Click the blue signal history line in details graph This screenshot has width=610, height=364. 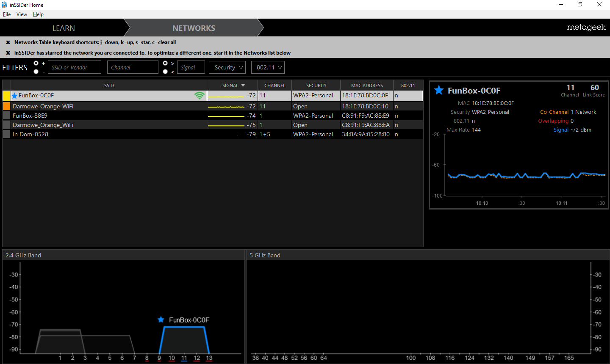point(527,175)
